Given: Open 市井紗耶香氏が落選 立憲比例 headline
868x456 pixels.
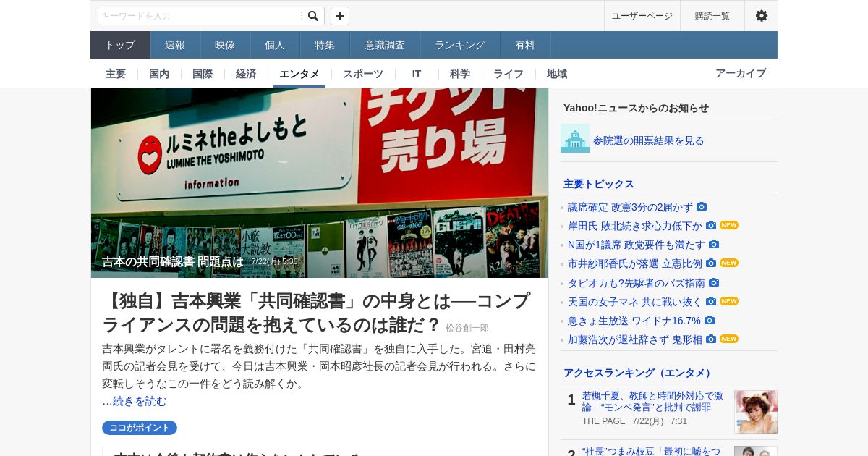Looking at the screenshot, I should pyautogui.click(x=635, y=263).
